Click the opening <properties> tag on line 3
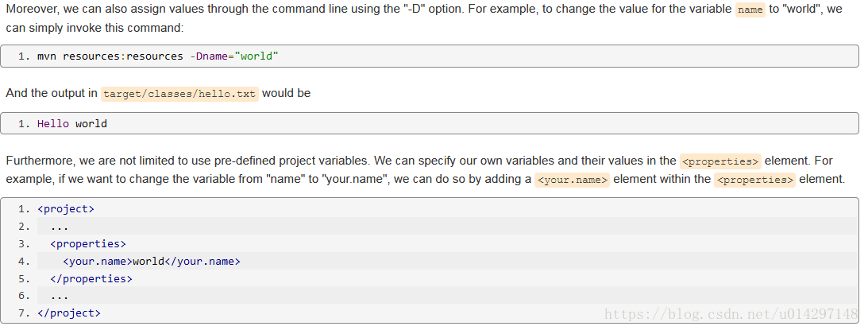The image size is (868, 330). pyautogui.click(x=88, y=243)
